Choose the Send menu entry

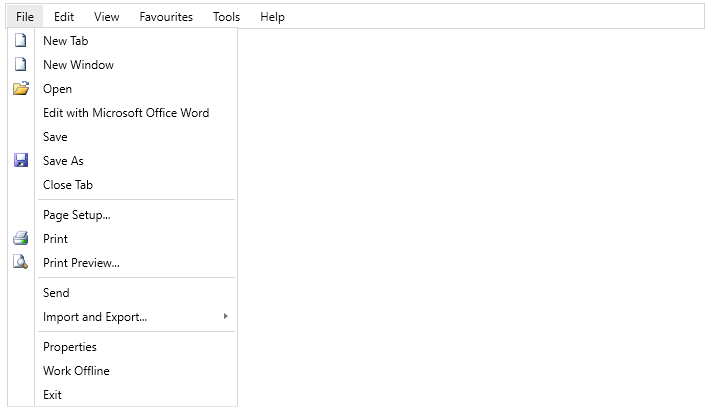[123, 293]
